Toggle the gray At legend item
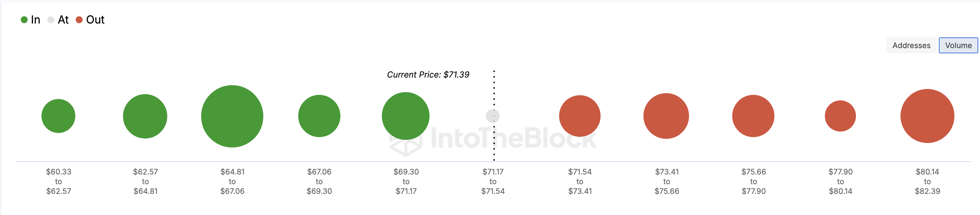The image size is (980, 215). (x=58, y=20)
